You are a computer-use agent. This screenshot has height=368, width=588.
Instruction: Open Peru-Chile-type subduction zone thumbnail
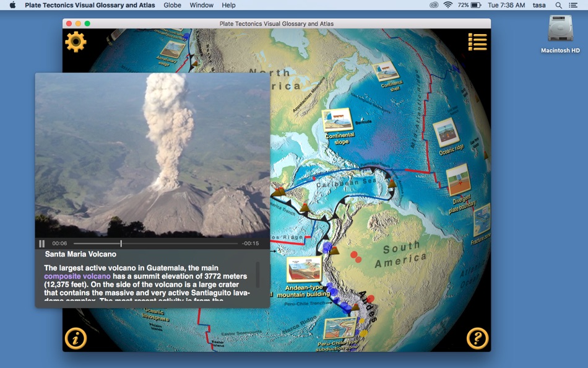coord(340,328)
